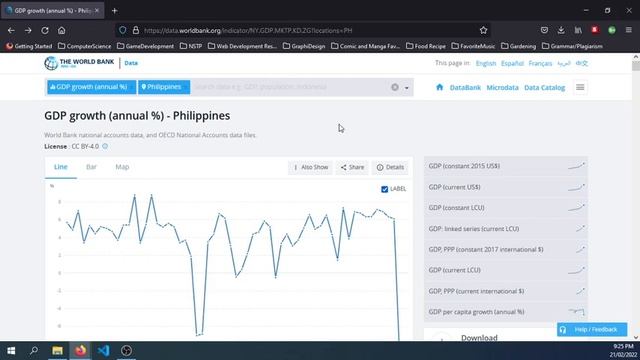The height and width of the screenshot is (360, 640).
Task: Open the World Bank site menu icon
Action: (x=580, y=87)
